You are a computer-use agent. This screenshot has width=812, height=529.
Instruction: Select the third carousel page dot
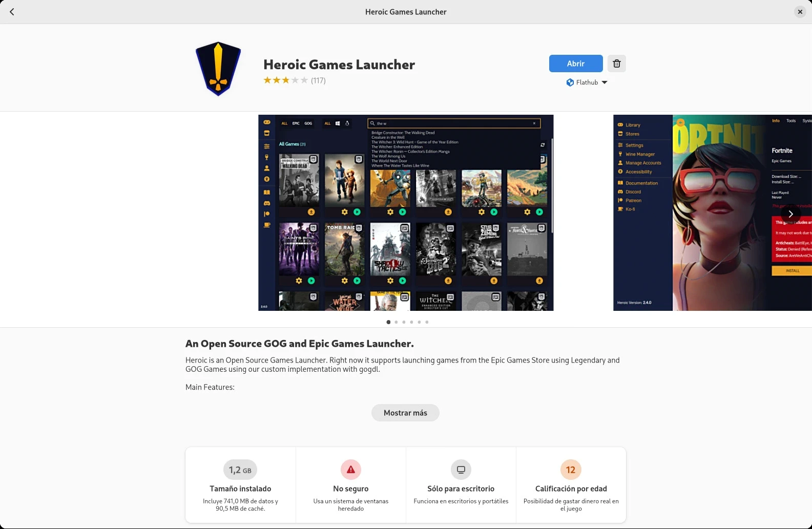point(404,322)
